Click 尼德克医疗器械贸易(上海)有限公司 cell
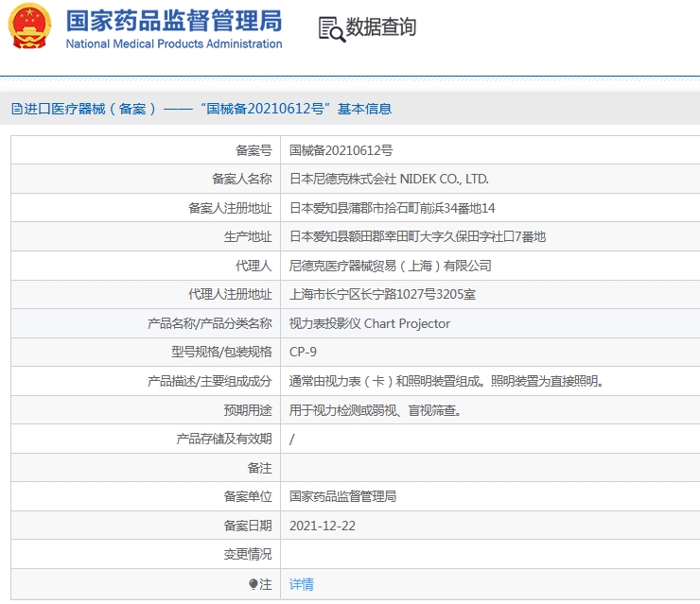 point(390,266)
